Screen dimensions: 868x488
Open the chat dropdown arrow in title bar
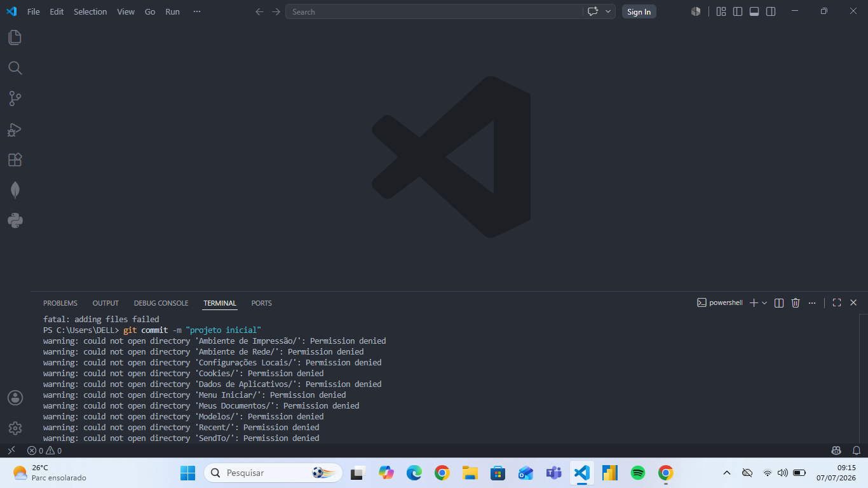608,11
